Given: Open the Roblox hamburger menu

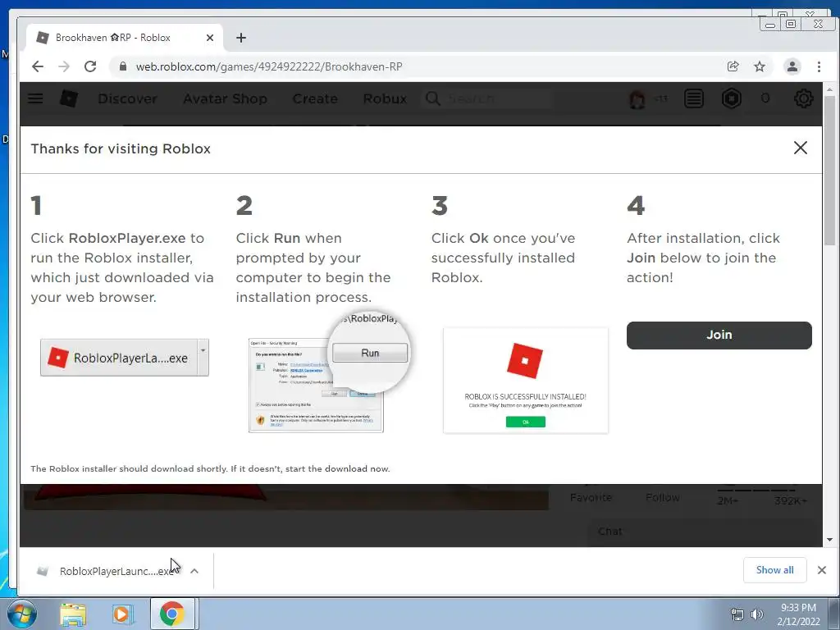Looking at the screenshot, I should pos(35,98).
